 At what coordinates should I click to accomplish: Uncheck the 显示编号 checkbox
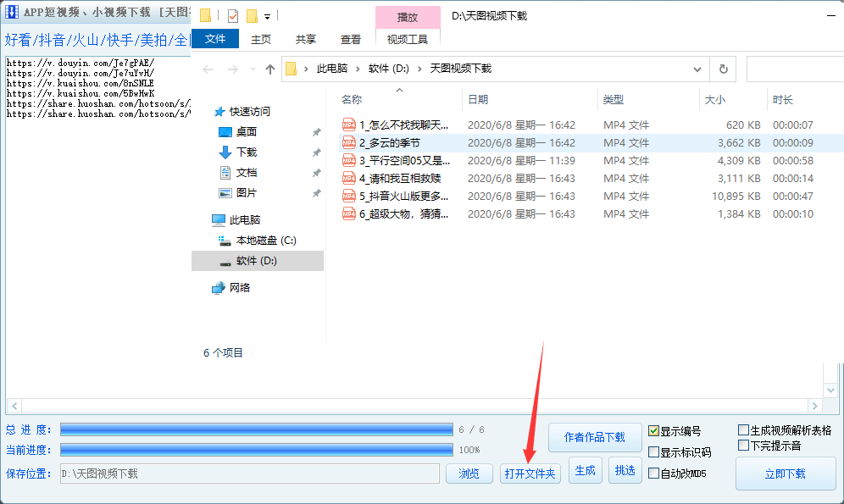pyautogui.click(x=653, y=429)
